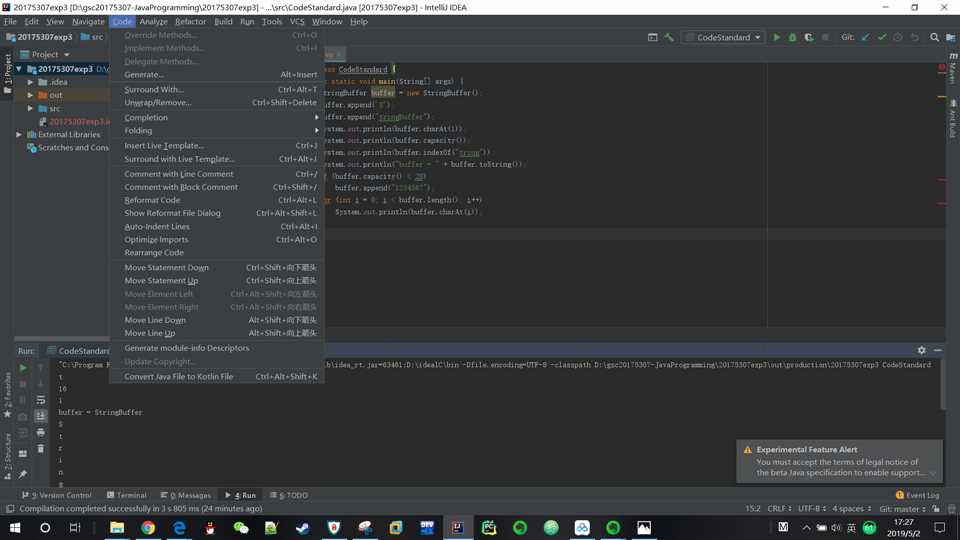This screenshot has height=540, width=960.
Task: Hide Run panel with minimize dash
Action: pyautogui.click(x=937, y=350)
